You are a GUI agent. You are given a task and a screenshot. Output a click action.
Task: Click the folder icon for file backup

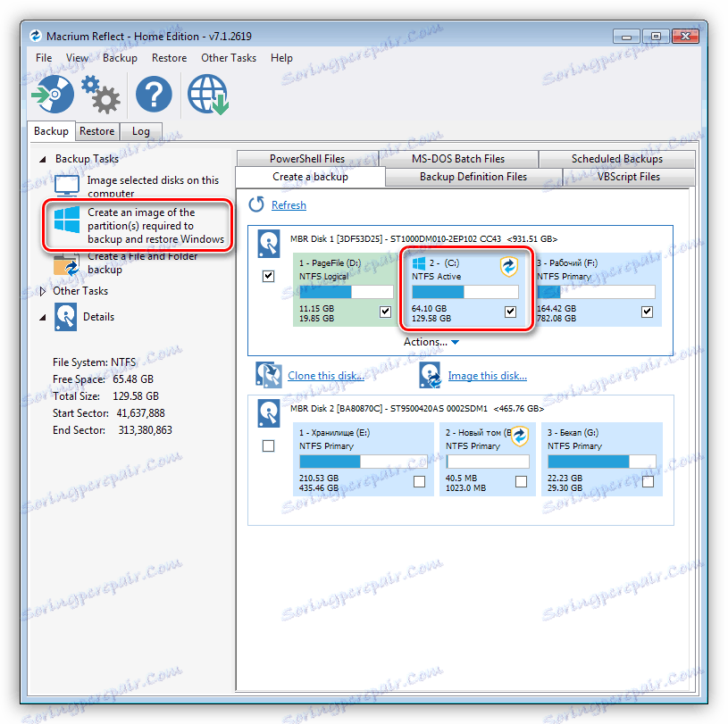66,265
